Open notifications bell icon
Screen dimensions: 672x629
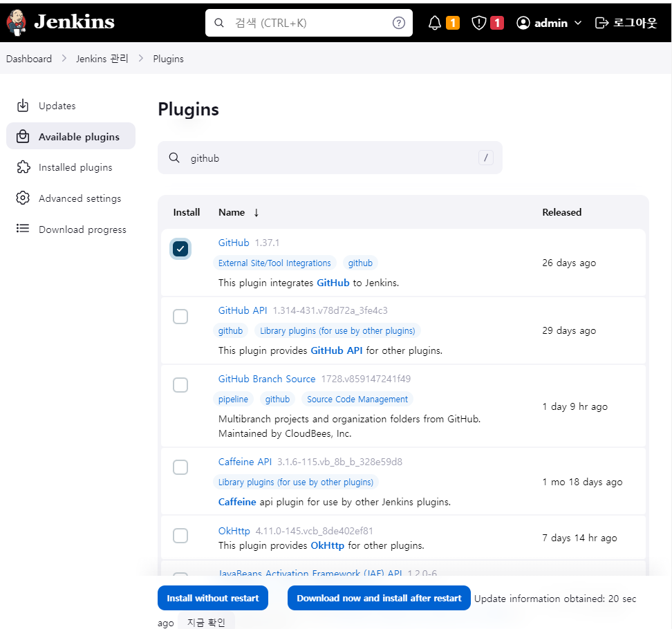pyautogui.click(x=435, y=23)
